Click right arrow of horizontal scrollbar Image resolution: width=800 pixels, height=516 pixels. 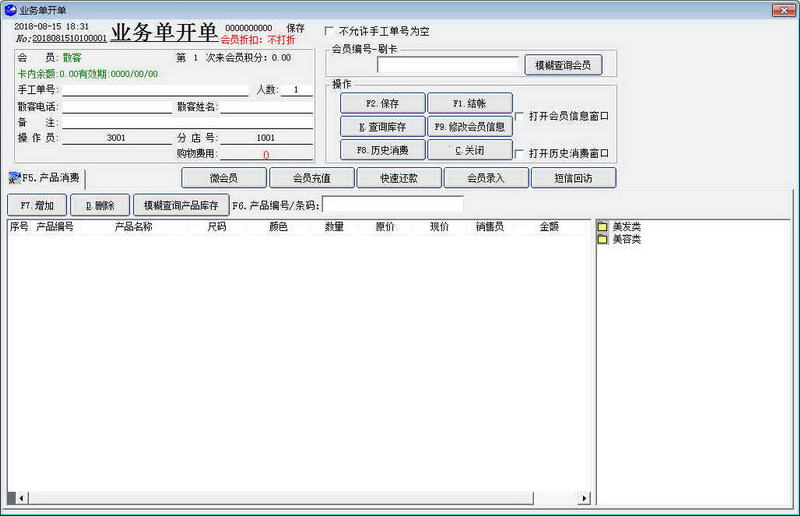585,498
